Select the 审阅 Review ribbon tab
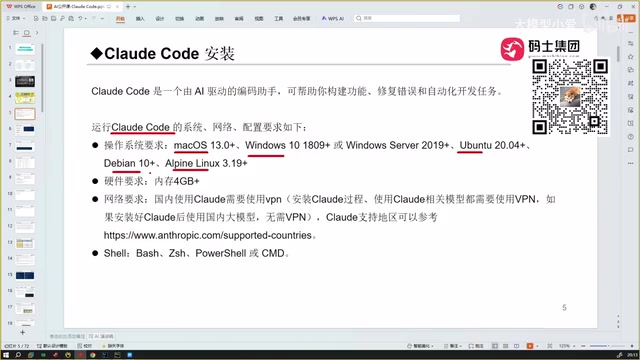 239,19
